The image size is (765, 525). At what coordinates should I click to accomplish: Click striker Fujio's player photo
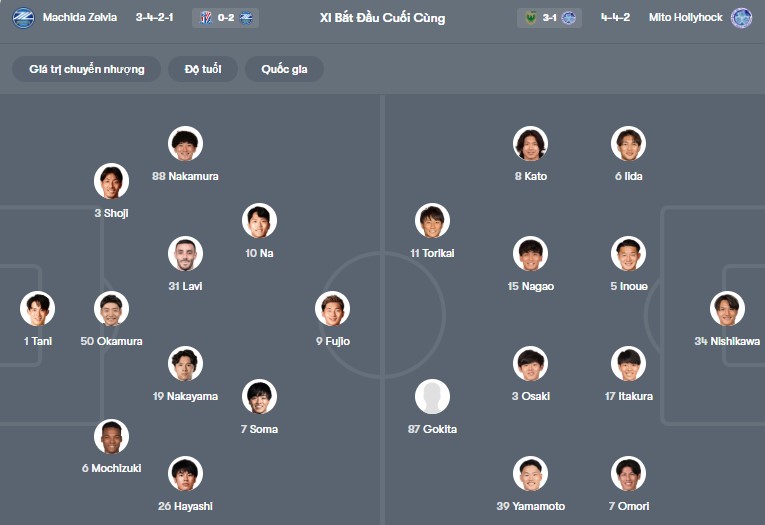point(333,309)
